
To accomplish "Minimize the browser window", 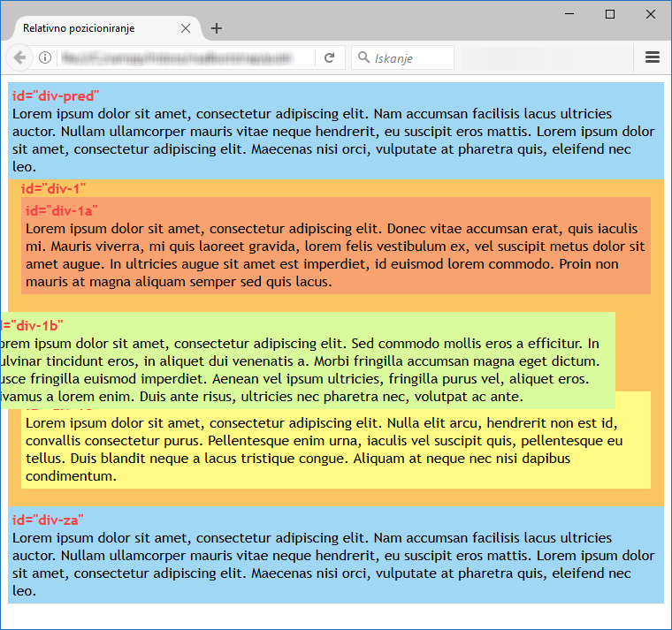I will (x=569, y=14).
